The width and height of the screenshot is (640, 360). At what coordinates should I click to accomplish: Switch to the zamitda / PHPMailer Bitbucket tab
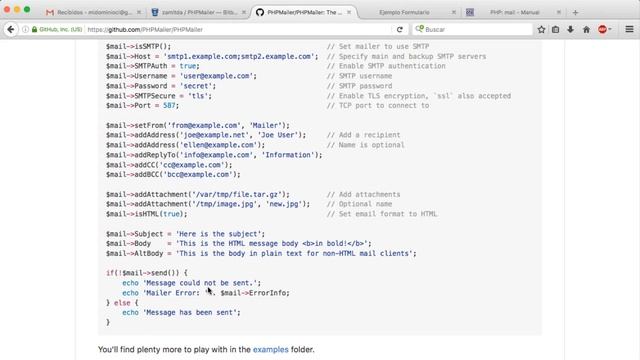point(198,13)
